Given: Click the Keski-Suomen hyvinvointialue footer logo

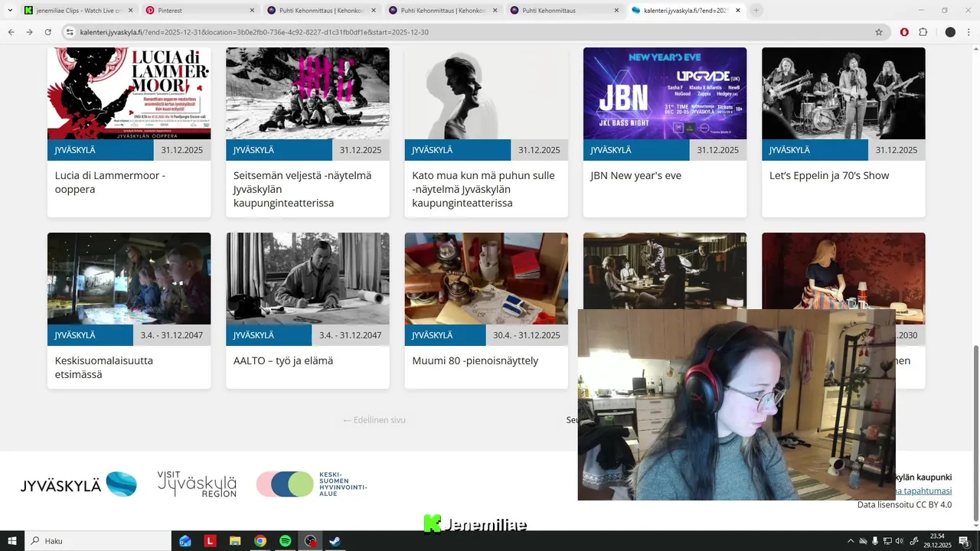Looking at the screenshot, I should (x=312, y=484).
